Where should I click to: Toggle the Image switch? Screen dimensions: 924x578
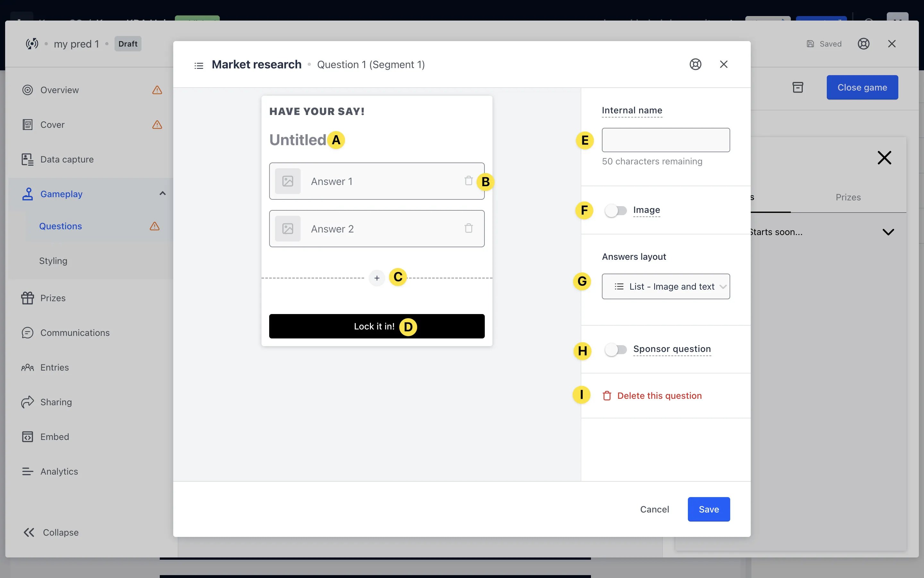[615, 210]
